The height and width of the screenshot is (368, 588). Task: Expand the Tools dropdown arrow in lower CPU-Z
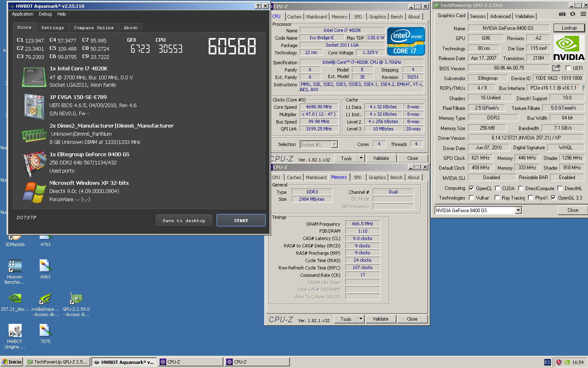[360, 319]
